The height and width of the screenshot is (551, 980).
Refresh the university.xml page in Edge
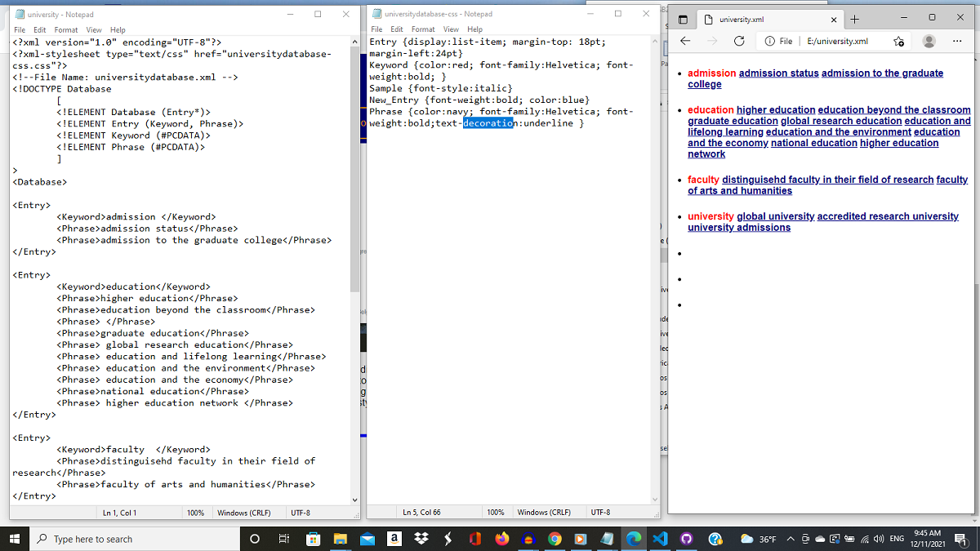pyautogui.click(x=739, y=41)
